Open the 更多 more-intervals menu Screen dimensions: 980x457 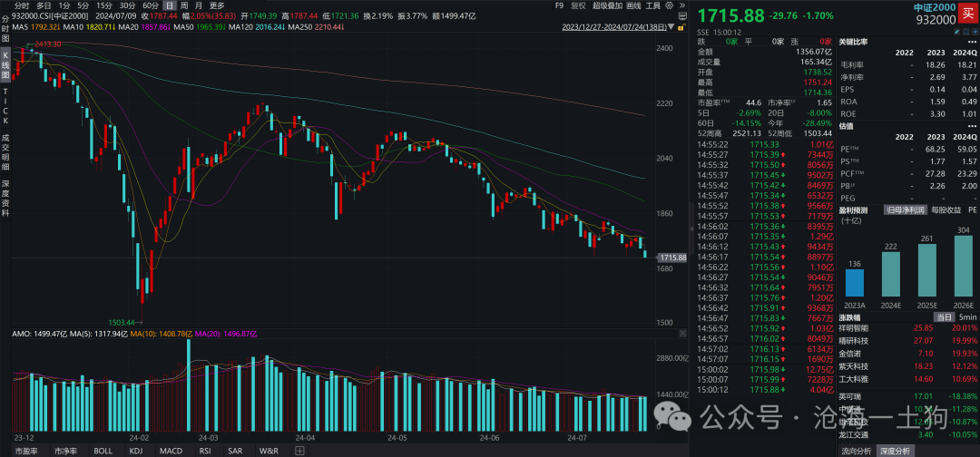[217, 5]
